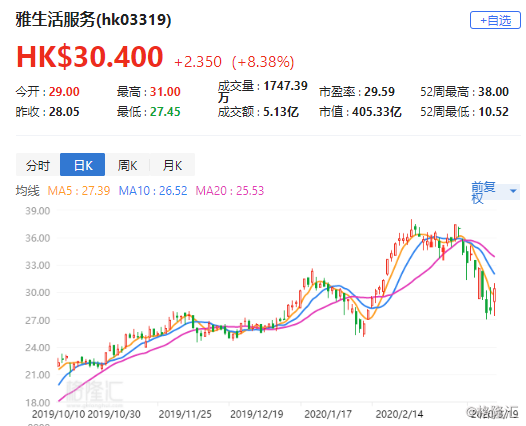Click the 24.00 y-axis label
This screenshot has height=426, width=526.
point(38,347)
